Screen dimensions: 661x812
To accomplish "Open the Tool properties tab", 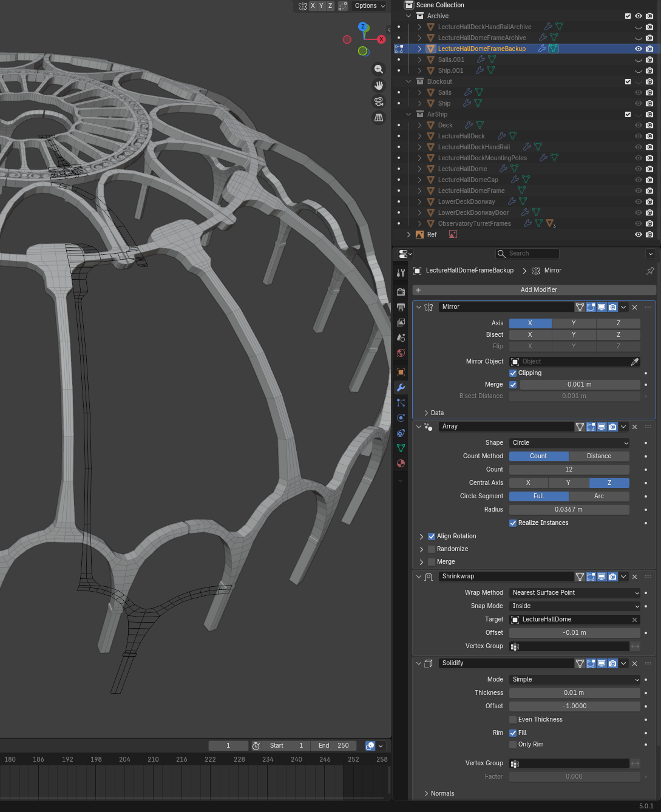I will click(x=401, y=273).
